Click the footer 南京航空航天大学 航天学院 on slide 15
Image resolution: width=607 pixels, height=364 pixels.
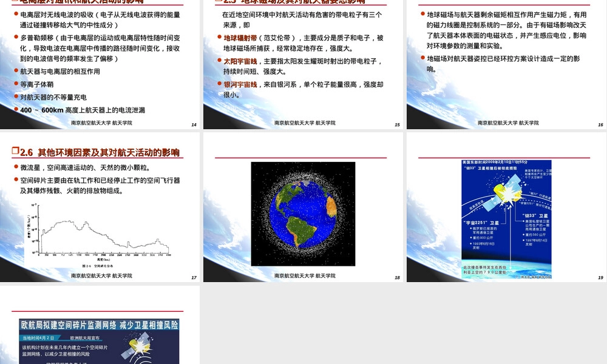[305, 123]
